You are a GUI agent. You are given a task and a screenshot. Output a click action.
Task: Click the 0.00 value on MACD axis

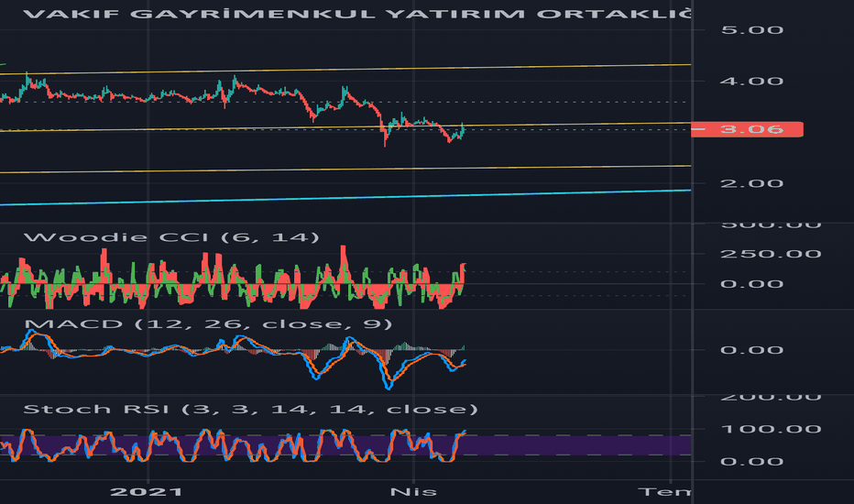[752, 350]
